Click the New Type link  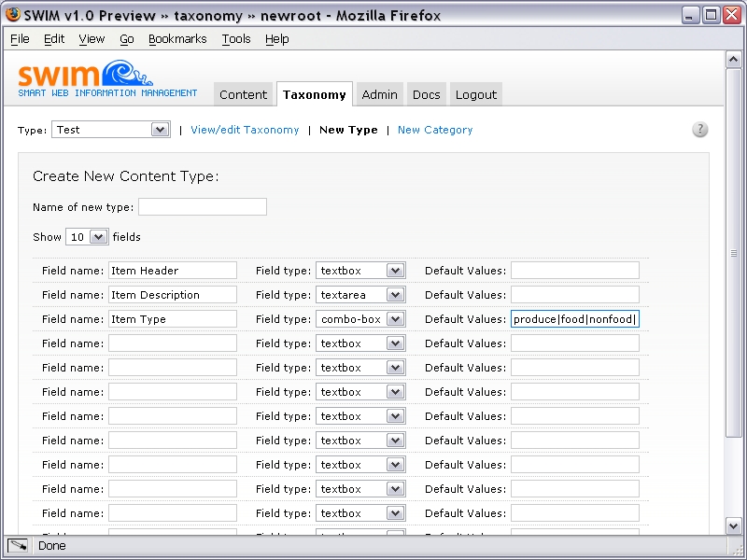pyautogui.click(x=348, y=130)
